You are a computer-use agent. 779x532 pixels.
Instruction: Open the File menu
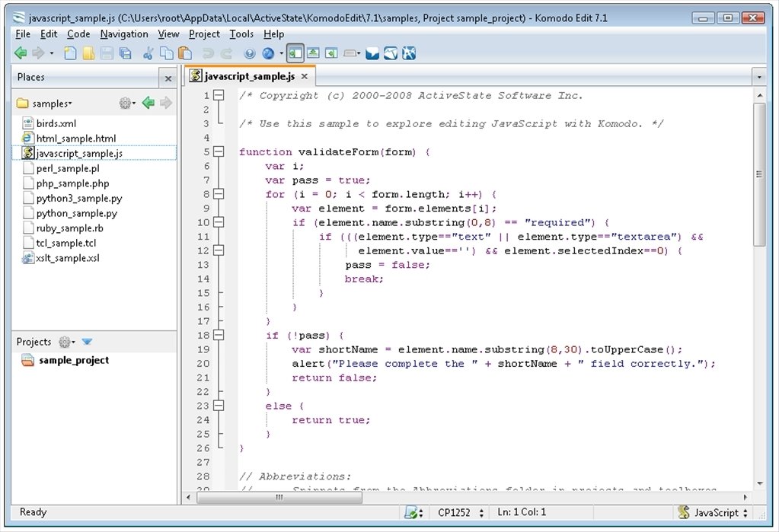point(23,34)
